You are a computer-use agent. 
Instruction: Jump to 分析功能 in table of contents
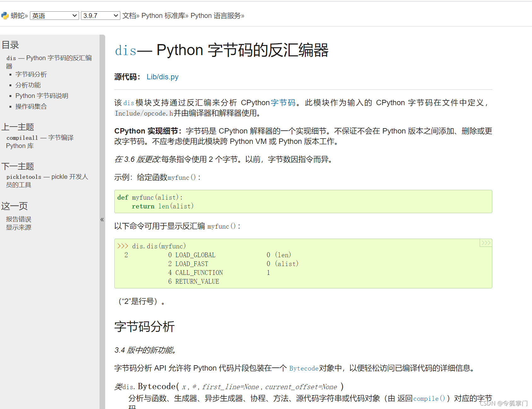[x=28, y=85]
